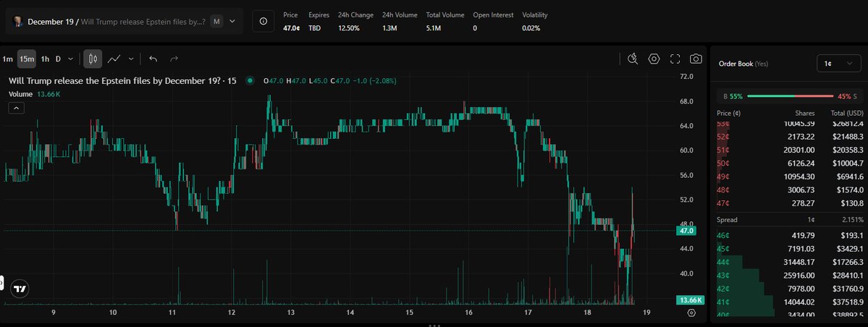
Task: Select the 41¢ bid row price
Action: pyautogui.click(x=723, y=302)
